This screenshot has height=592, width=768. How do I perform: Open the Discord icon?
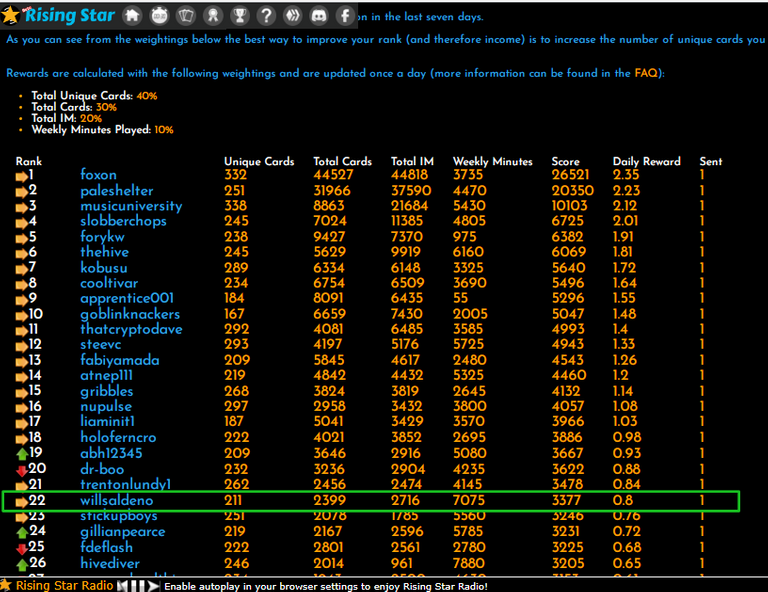tap(319, 16)
